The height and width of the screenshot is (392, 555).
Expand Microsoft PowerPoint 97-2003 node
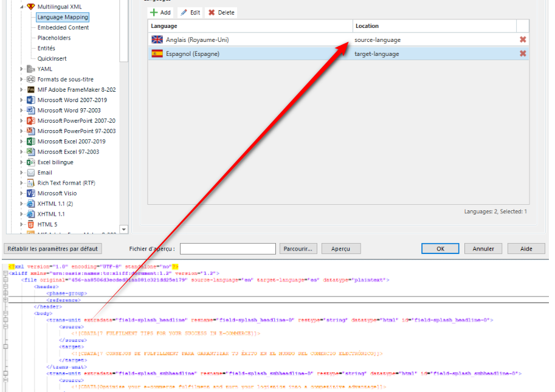21,131
